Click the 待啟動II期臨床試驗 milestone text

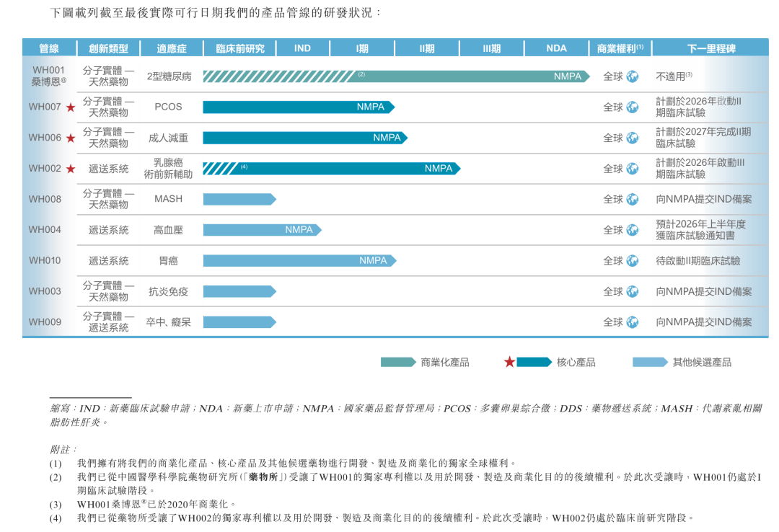click(697, 261)
